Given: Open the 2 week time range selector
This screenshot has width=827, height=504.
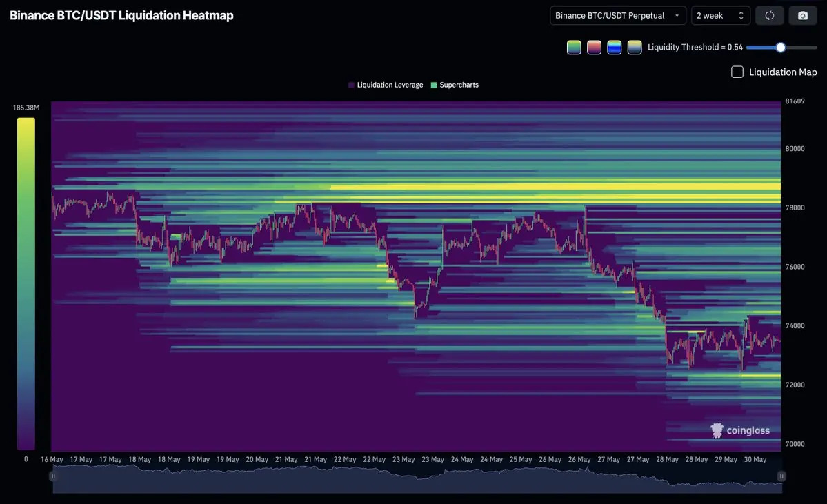Looking at the screenshot, I should click(721, 16).
